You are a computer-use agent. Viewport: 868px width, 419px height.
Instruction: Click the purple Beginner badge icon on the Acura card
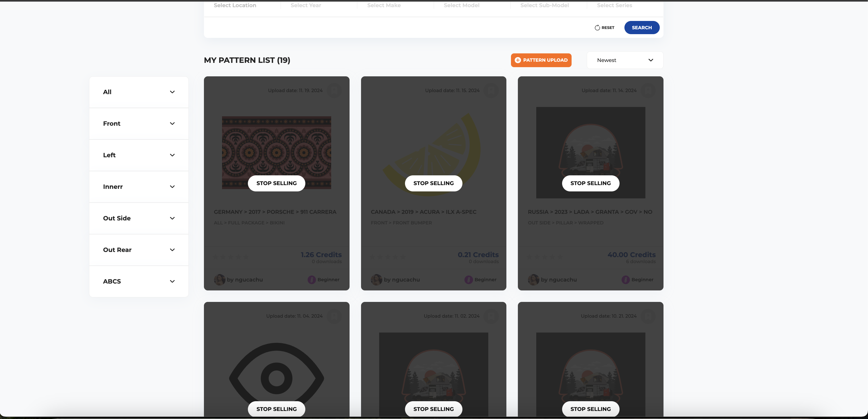pyautogui.click(x=469, y=280)
